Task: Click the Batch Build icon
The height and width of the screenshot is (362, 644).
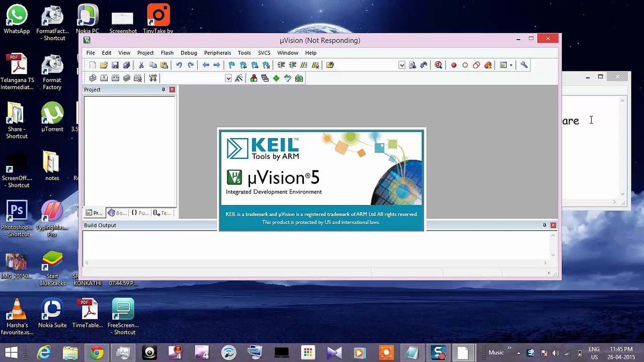Action: pyautogui.click(x=127, y=78)
